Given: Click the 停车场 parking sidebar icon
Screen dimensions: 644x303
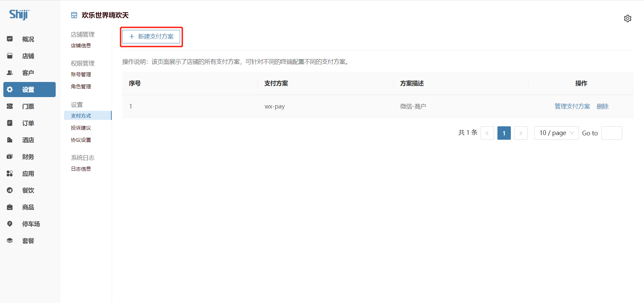Looking at the screenshot, I should (10, 224).
